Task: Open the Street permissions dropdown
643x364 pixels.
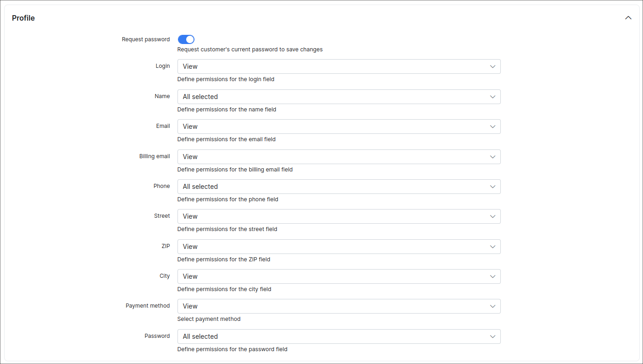Action: [x=338, y=216]
